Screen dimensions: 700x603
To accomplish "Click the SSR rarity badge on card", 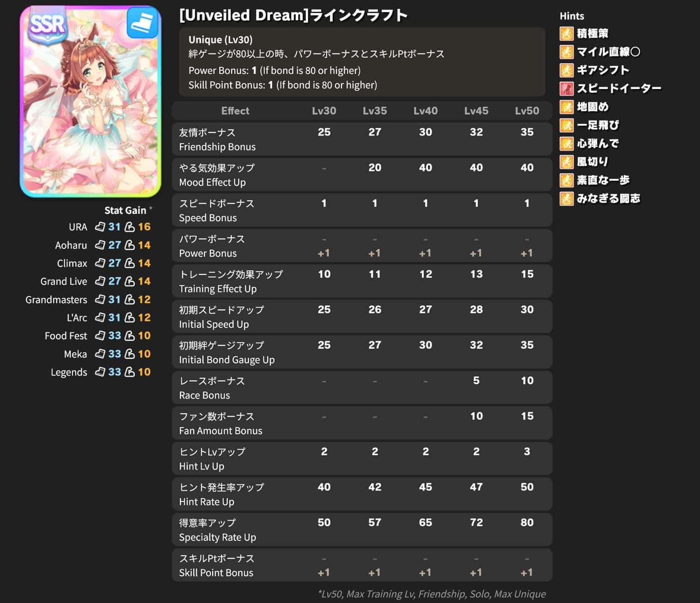I will click(x=48, y=26).
